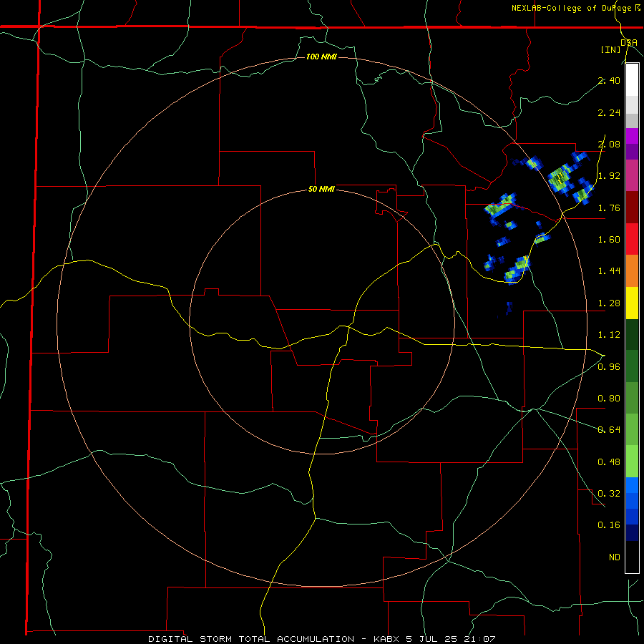Select the DSA product label

tap(629, 42)
